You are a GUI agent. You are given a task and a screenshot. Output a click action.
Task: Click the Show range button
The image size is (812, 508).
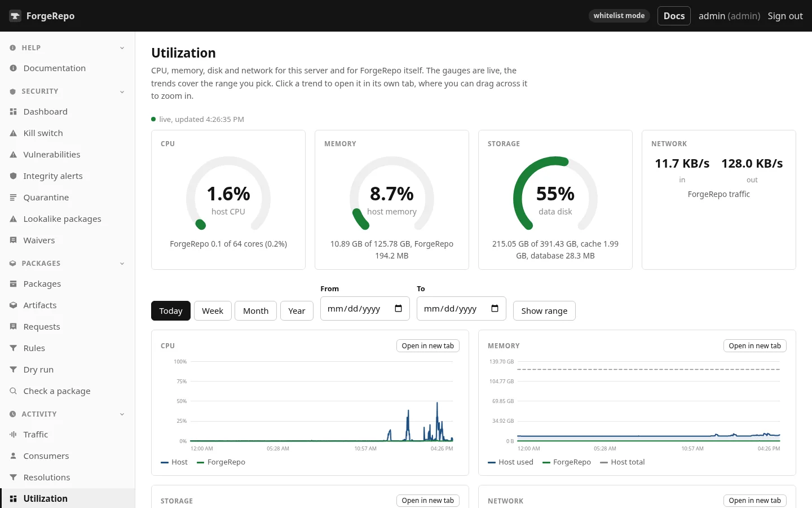[544, 311]
